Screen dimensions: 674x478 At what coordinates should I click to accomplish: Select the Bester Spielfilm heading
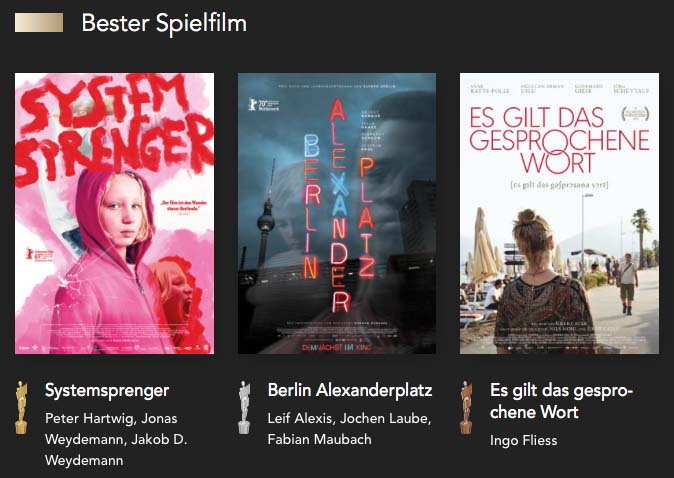pyautogui.click(x=164, y=23)
